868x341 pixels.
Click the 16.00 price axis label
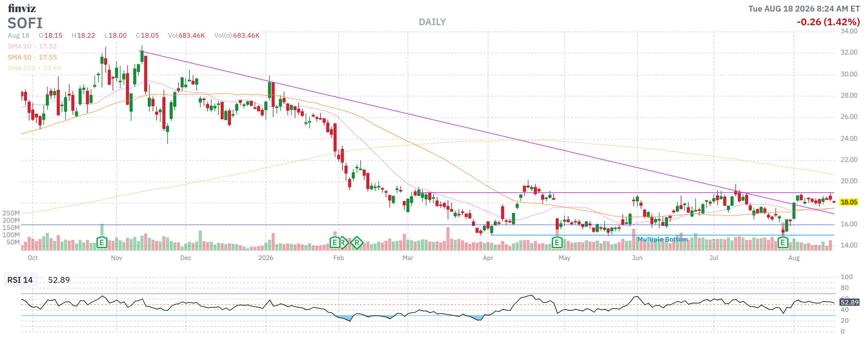point(849,224)
